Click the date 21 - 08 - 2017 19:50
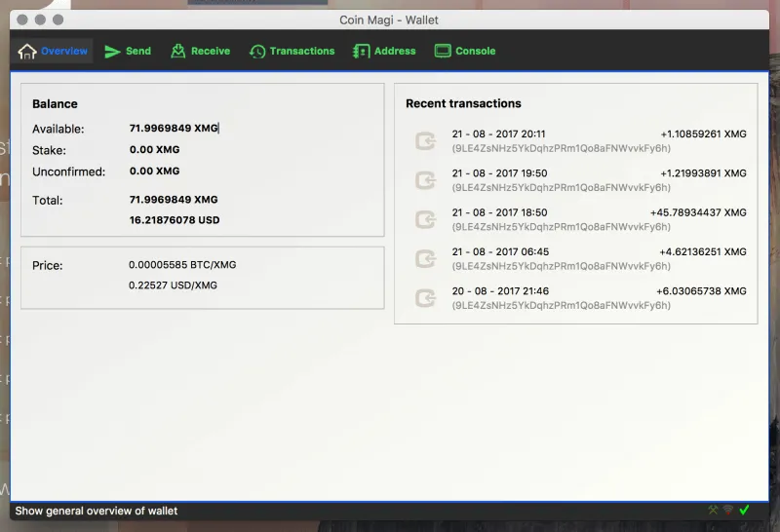The width and height of the screenshot is (780, 532). [499, 173]
